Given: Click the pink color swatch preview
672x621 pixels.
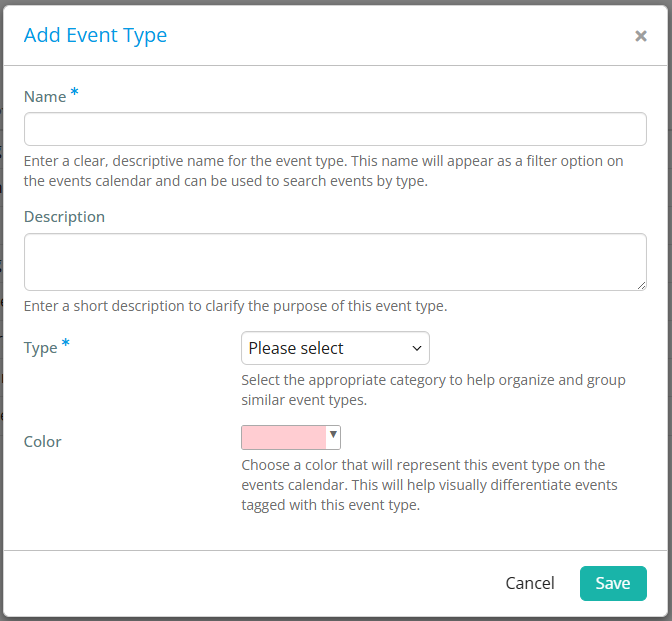Looking at the screenshot, I should pyautogui.click(x=284, y=438).
